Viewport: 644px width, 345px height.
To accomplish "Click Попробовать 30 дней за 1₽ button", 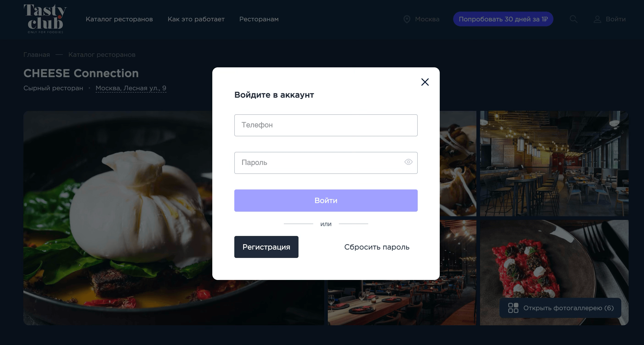I will coord(503,19).
